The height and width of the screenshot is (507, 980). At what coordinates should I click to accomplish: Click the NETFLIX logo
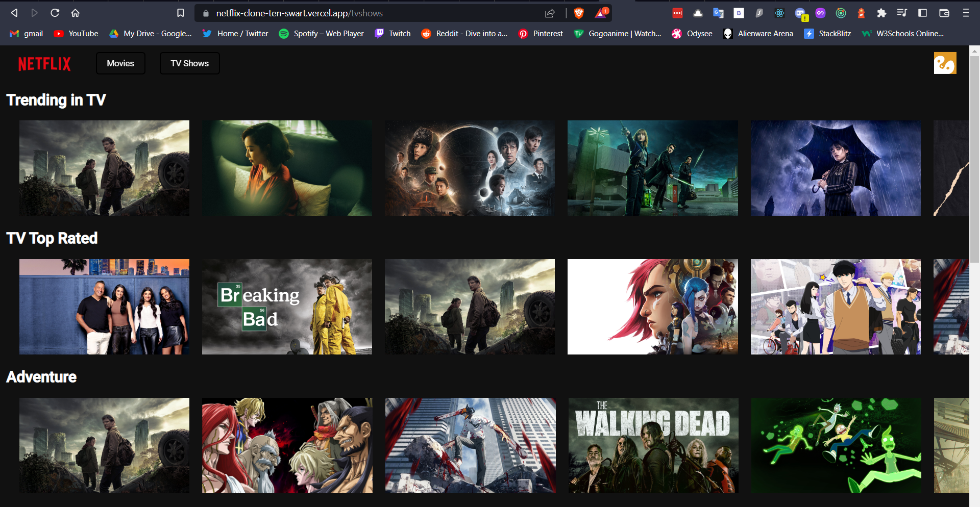click(44, 64)
